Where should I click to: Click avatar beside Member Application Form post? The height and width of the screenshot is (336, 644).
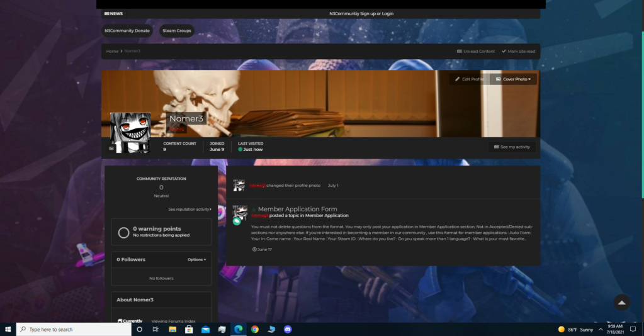pyautogui.click(x=240, y=213)
